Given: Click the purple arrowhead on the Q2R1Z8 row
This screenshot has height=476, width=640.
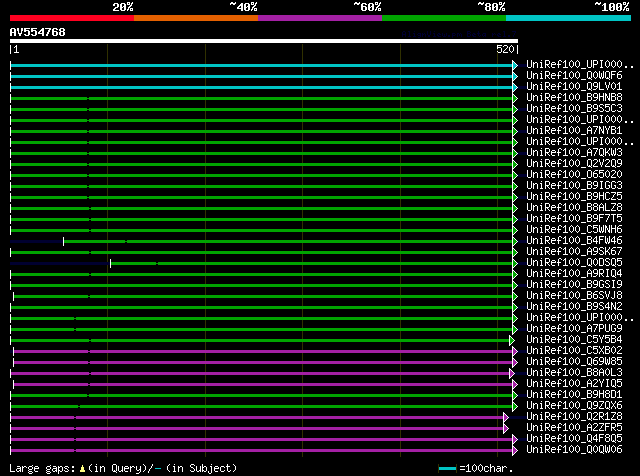Looking at the screenshot, I should click(x=506, y=417).
